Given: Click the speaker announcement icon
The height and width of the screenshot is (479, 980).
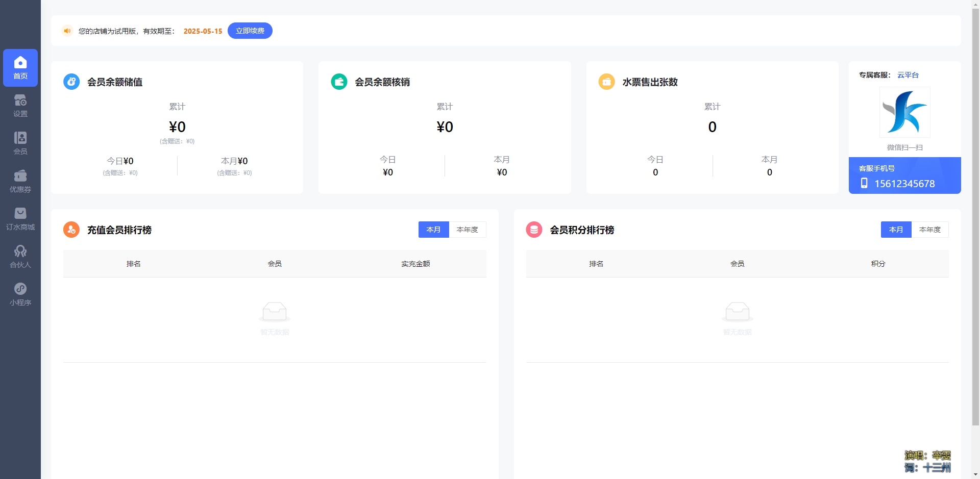Looking at the screenshot, I should click(x=67, y=31).
